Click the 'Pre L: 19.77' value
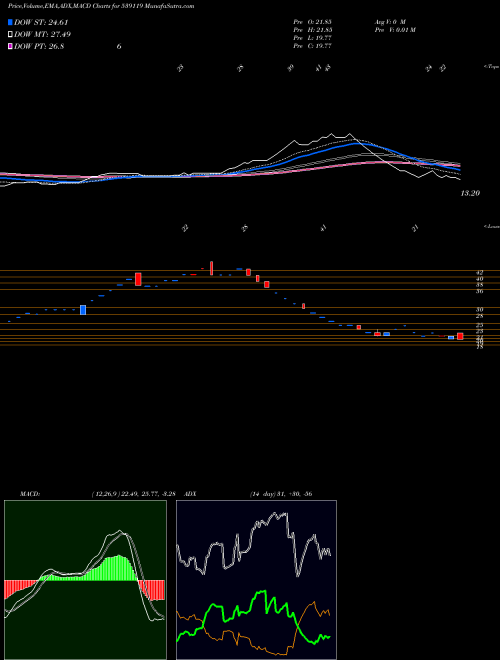This screenshot has height=660, width=500. (x=312, y=38)
